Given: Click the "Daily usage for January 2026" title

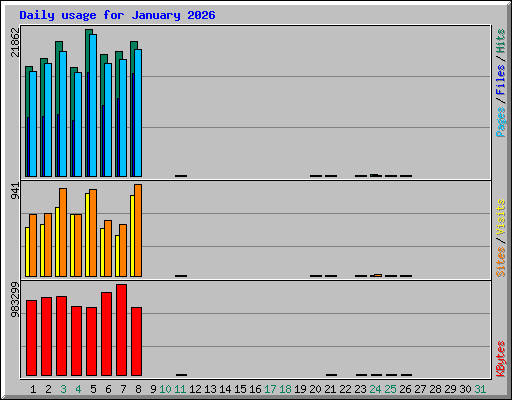Looking at the screenshot, I should [x=117, y=15].
